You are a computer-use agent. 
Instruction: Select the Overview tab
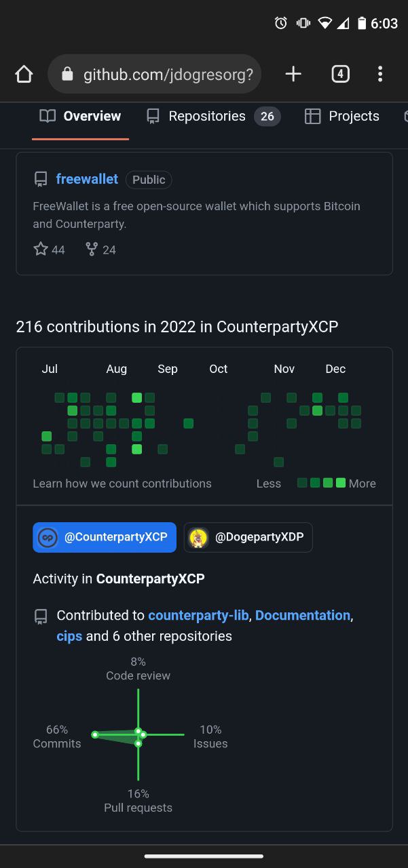80,116
